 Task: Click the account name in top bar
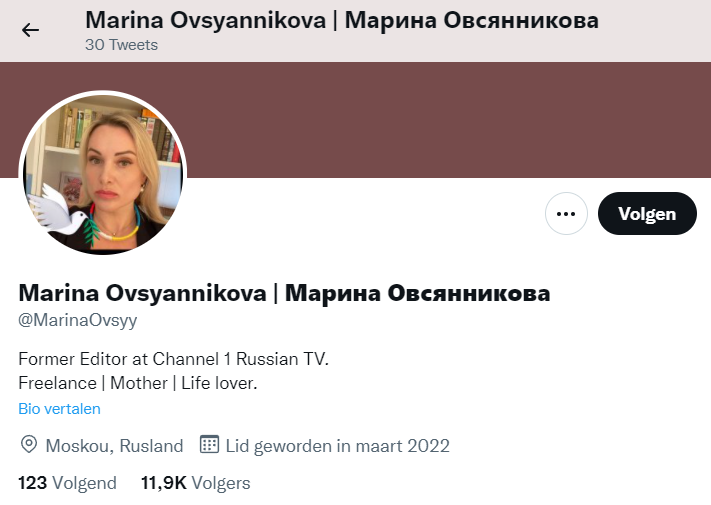click(342, 20)
